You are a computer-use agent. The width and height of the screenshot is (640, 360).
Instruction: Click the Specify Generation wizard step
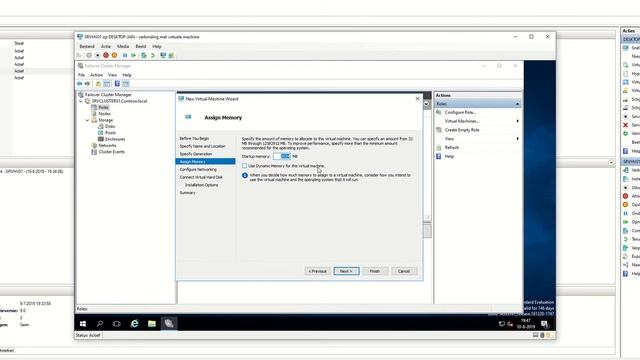tap(196, 154)
